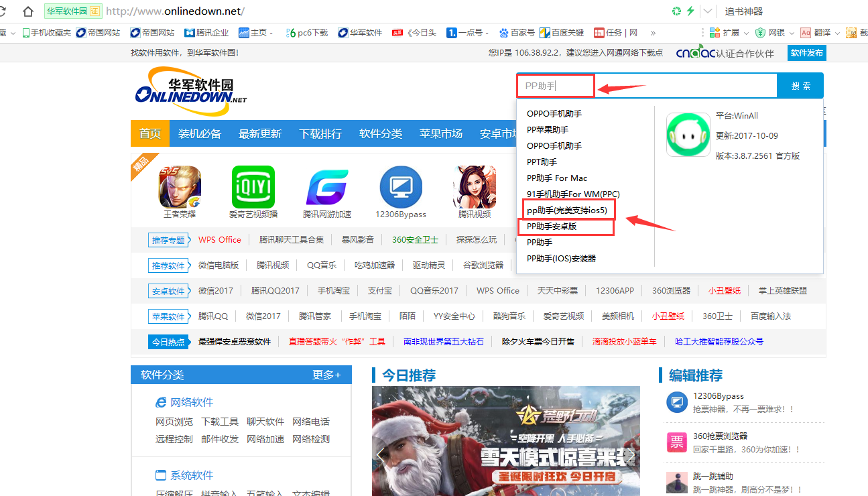Viewport: 868px width, 496px height.
Task: Click the browser home icon
Action: click(28, 11)
